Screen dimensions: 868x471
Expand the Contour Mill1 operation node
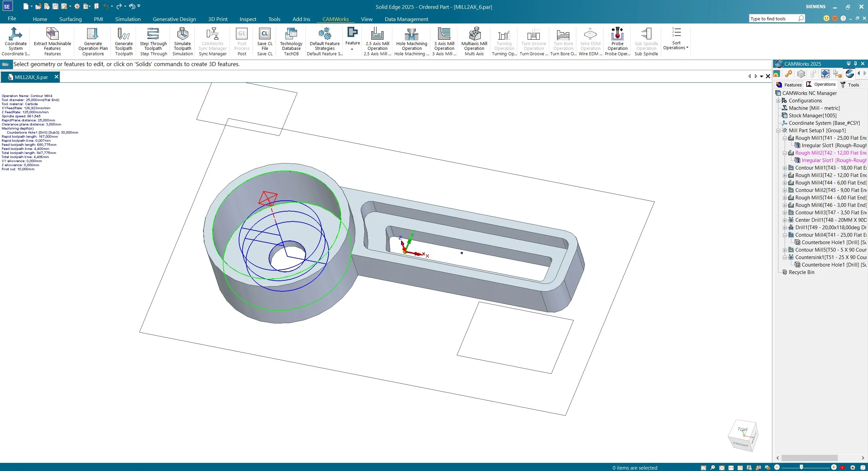coord(785,168)
